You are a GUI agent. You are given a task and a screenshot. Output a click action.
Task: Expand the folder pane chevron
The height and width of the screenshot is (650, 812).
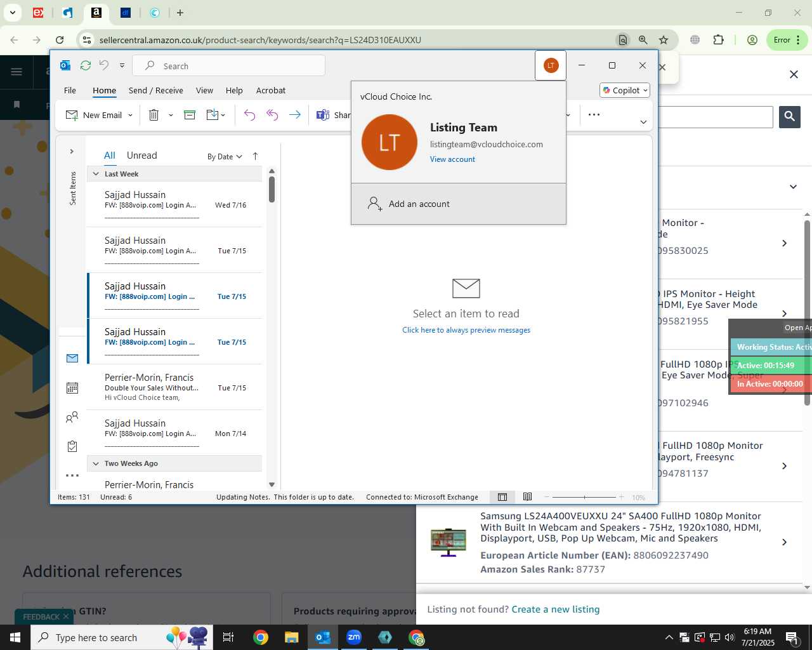coord(72,151)
